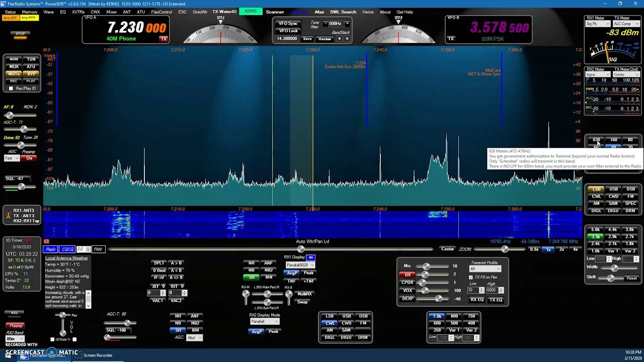The width and height of the screenshot is (644, 362).
Task: Open the RX1 Meter Sig Pk dropdown
Action: (x=598, y=24)
